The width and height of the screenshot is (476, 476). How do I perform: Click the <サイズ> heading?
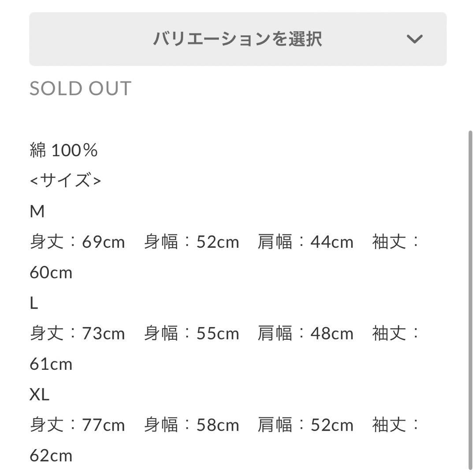pyautogui.click(x=65, y=181)
